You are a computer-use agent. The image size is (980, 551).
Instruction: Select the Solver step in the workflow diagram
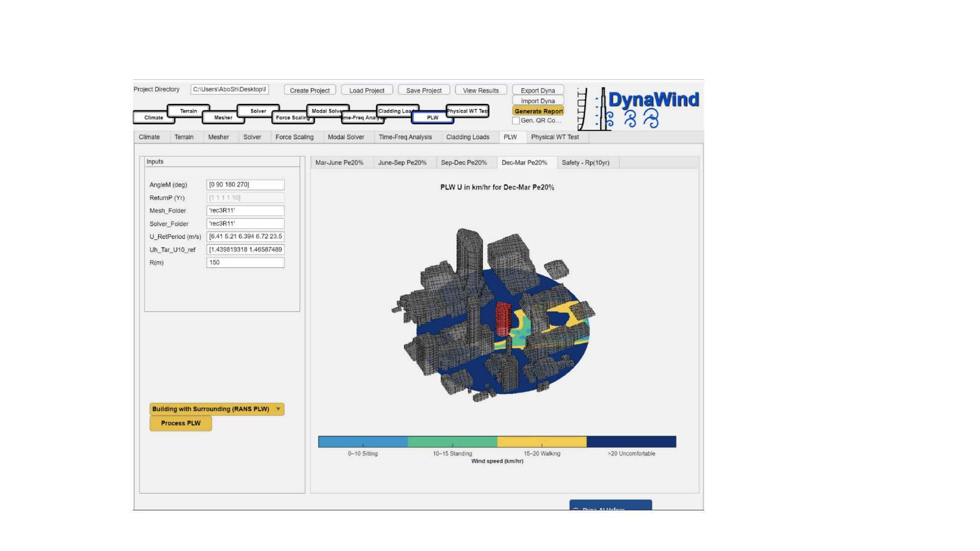[258, 111]
